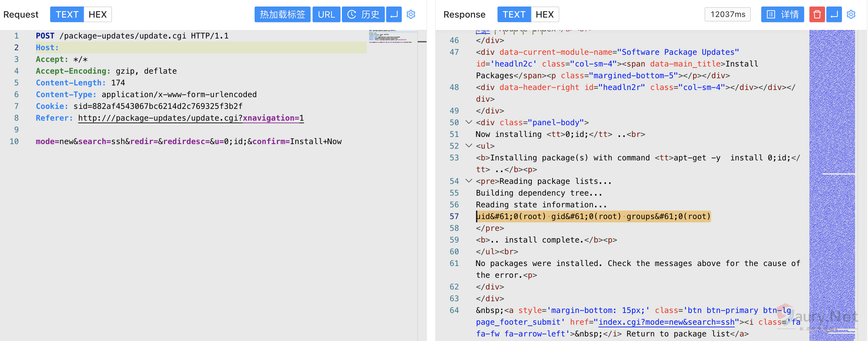Click the 热加载标签 button
Viewport: 868px width, 341px height.
pos(282,14)
